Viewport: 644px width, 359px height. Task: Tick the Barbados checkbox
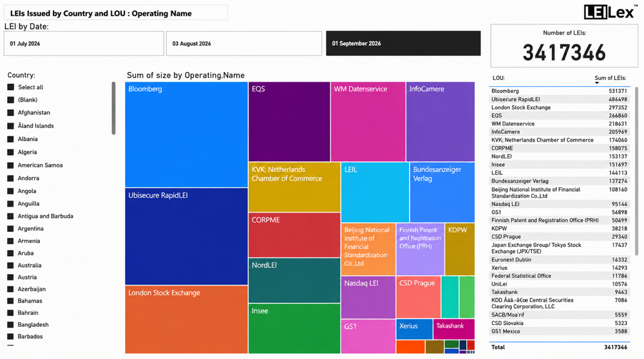point(11,337)
